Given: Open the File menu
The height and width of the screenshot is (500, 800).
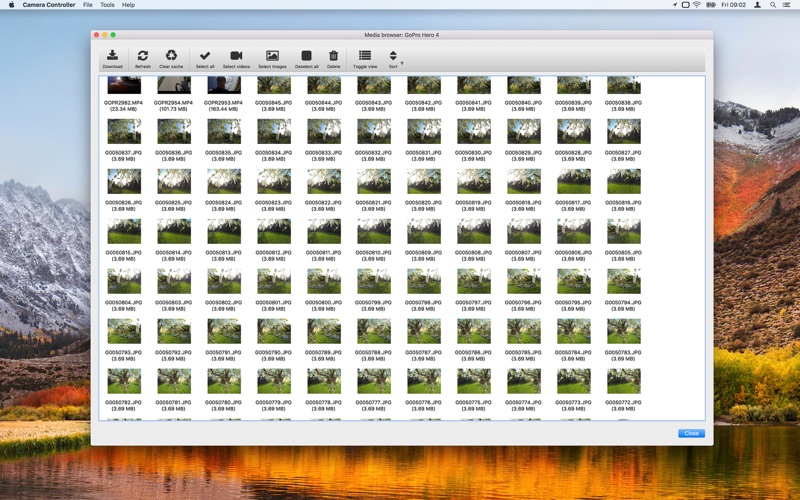Looking at the screenshot, I should point(88,5).
